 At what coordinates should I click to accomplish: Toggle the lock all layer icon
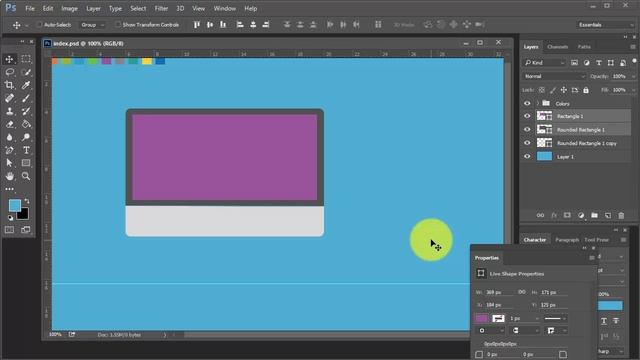pyautogui.click(x=586, y=90)
